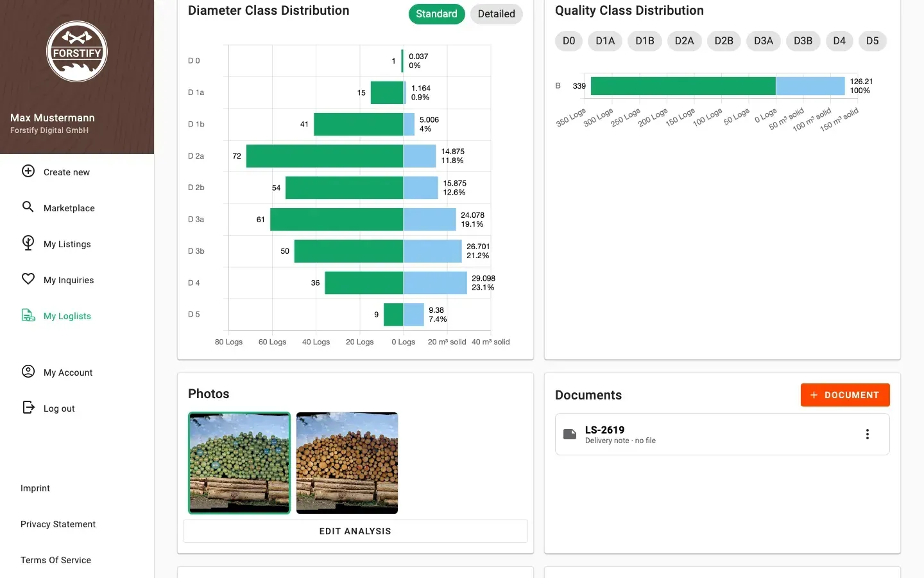Click the green D 5 logs bar
924x578 pixels.
click(393, 315)
